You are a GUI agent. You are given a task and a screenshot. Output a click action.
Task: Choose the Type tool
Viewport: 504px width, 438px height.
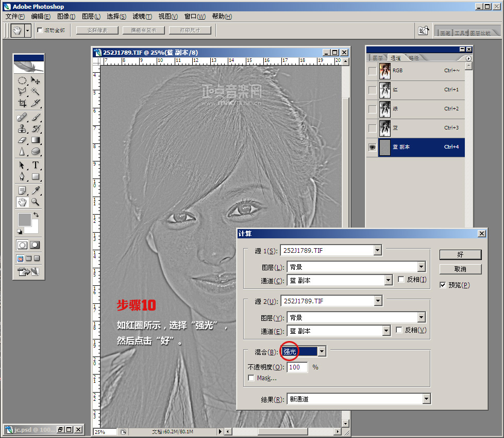tap(36, 165)
